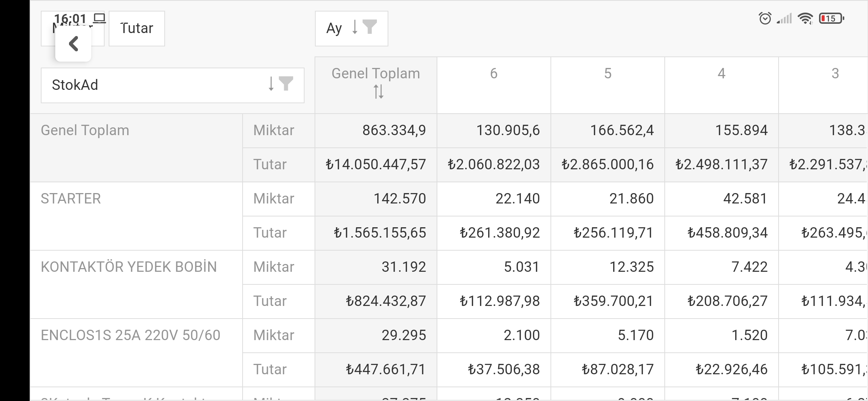Screen dimensions: 868x401
Task: Open the filter on the Ay field
Action: (x=370, y=27)
